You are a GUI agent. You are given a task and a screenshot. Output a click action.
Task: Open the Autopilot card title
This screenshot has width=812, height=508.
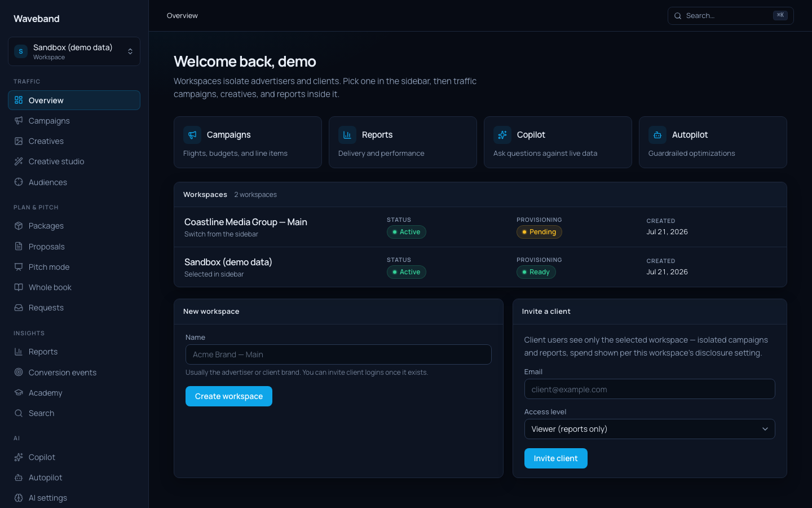[690, 135]
